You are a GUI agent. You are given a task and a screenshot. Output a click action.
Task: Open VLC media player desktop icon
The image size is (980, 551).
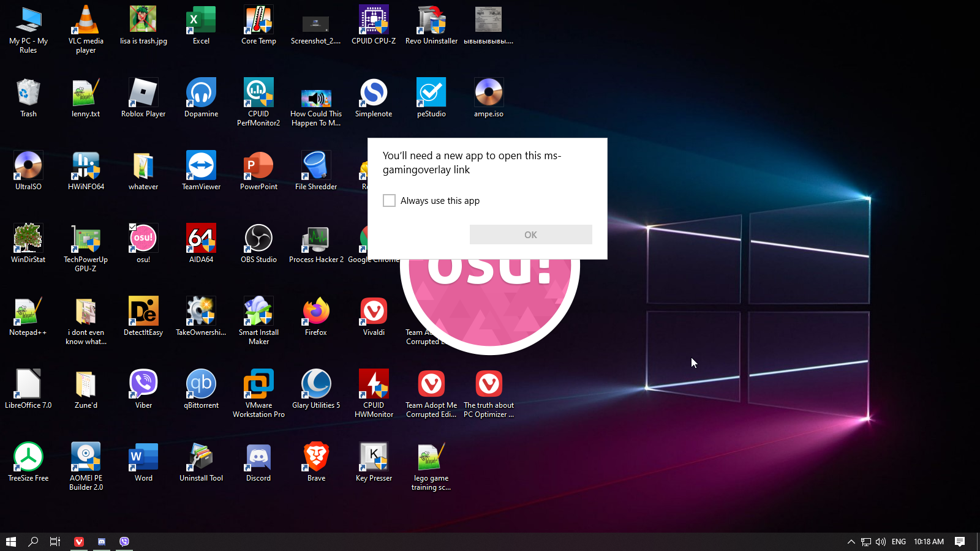(x=86, y=29)
